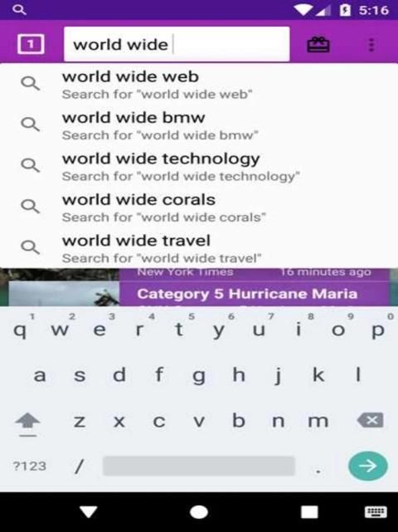
Task: Toggle the shift key on keyboard
Action: pyautogui.click(x=27, y=424)
